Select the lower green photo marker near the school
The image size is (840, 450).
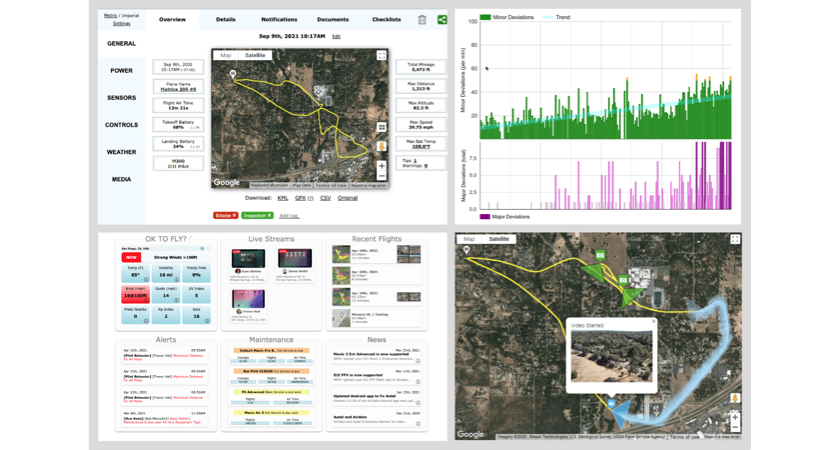[622, 280]
